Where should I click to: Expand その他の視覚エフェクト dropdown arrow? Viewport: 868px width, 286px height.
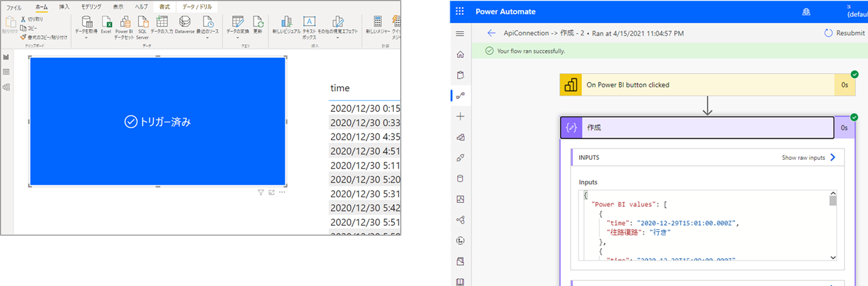pyautogui.click(x=338, y=38)
